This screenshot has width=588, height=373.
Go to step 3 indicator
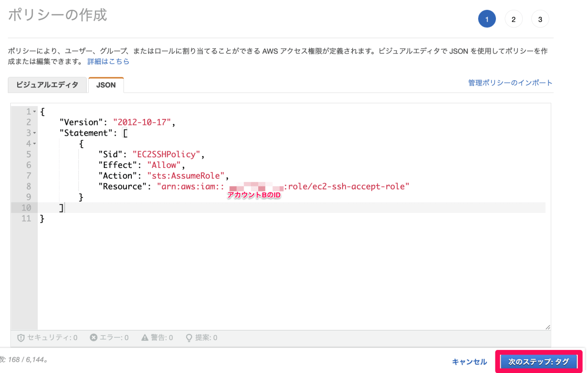tap(540, 19)
